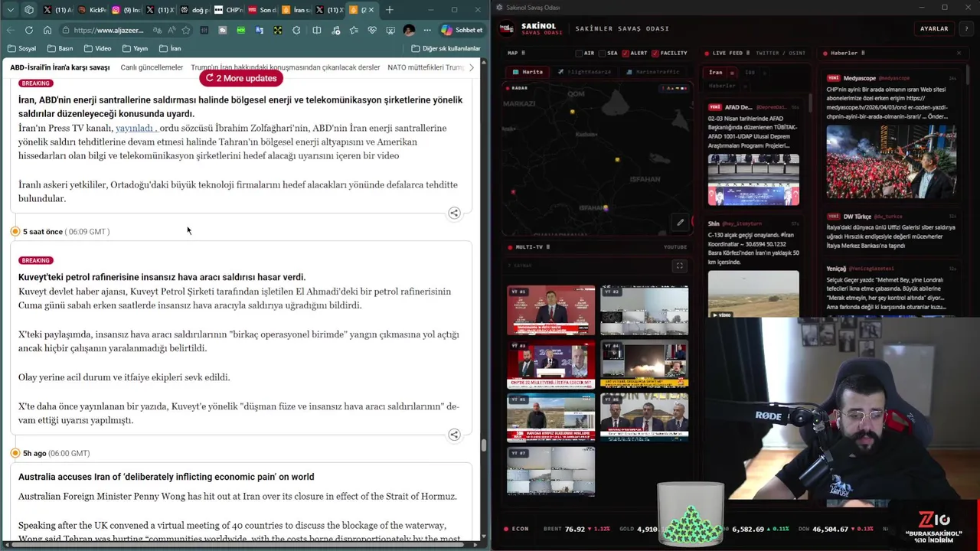980x551 pixels.
Task: Click the question mark help button
Action: [966, 28]
